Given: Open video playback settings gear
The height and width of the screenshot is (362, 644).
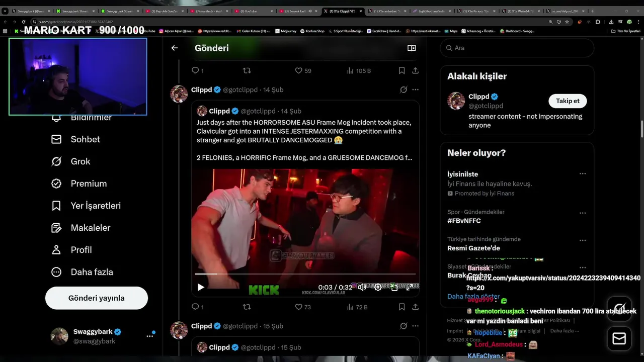Looking at the screenshot, I should pyautogui.click(x=378, y=287).
